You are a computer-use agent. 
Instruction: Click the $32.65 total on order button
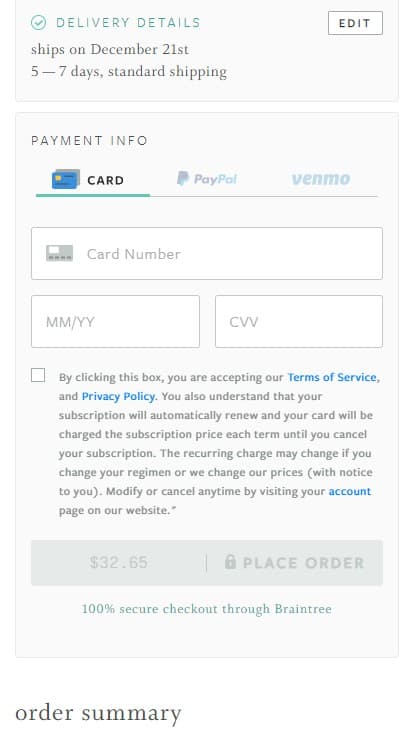[x=119, y=562]
